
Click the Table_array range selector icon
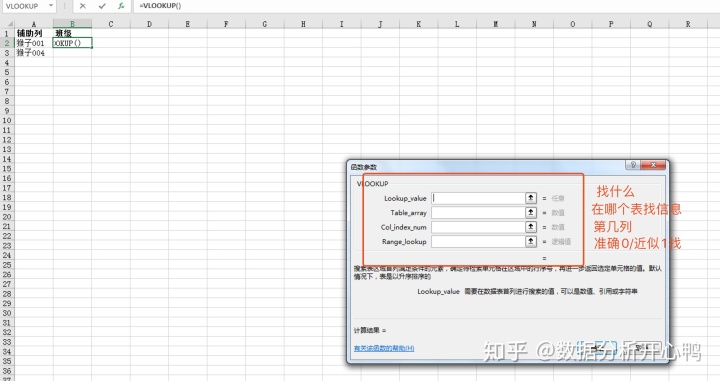(x=531, y=213)
